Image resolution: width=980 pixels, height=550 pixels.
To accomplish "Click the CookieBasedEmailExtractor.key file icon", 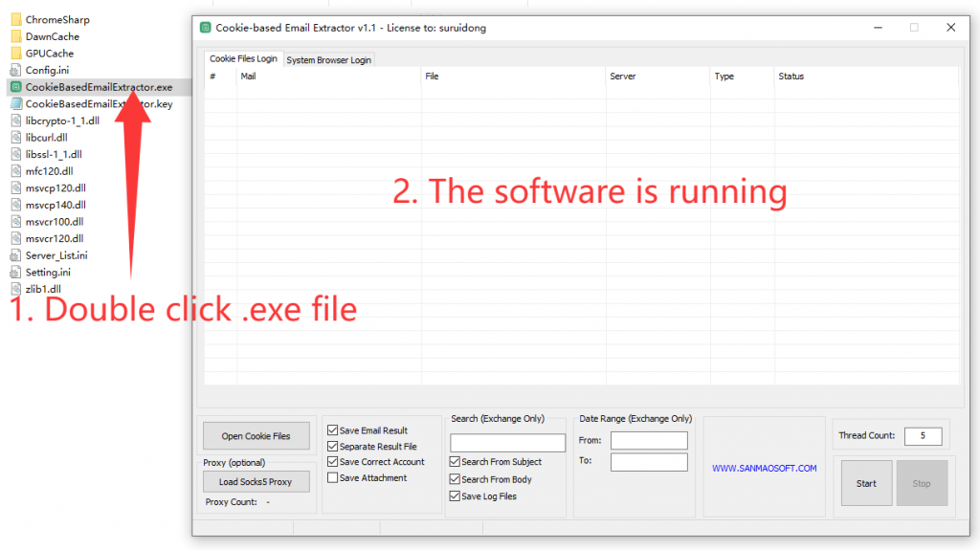I will [15, 104].
